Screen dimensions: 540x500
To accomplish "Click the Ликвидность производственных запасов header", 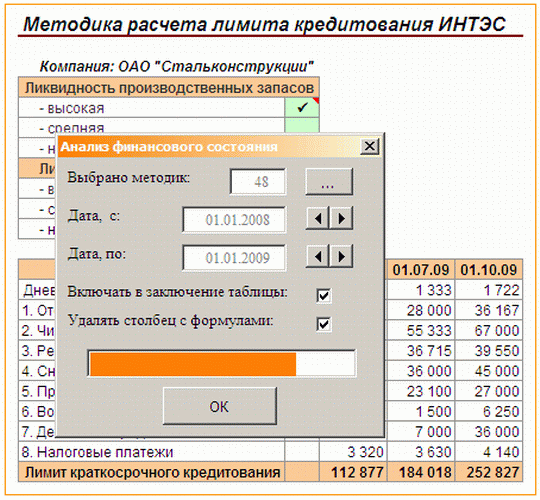I will tap(169, 87).
